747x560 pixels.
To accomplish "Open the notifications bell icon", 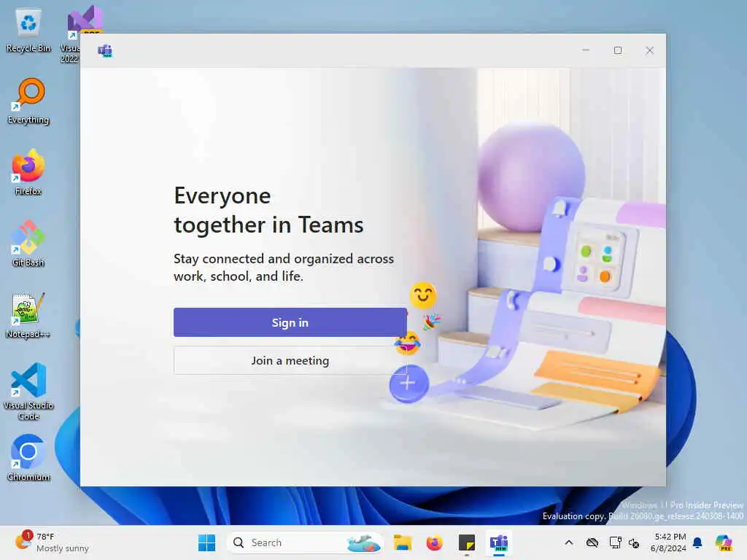I will (x=697, y=542).
